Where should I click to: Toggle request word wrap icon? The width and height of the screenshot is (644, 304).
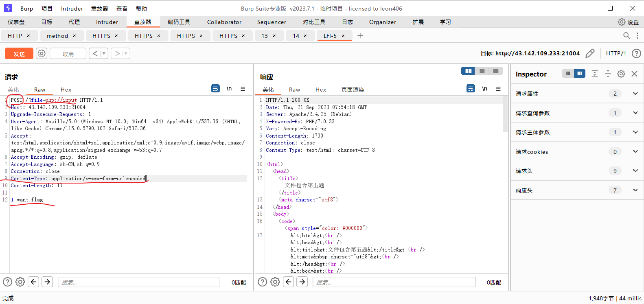click(x=215, y=88)
